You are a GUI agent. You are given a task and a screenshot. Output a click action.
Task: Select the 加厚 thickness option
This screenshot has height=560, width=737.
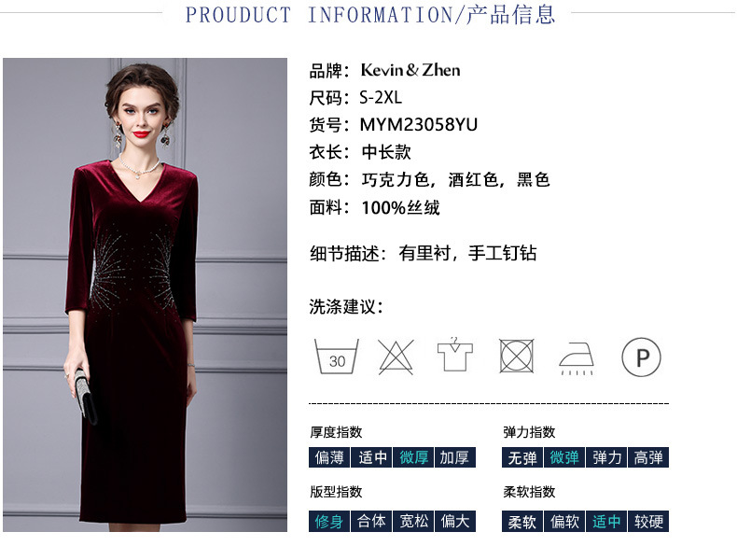click(x=455, y=457)
